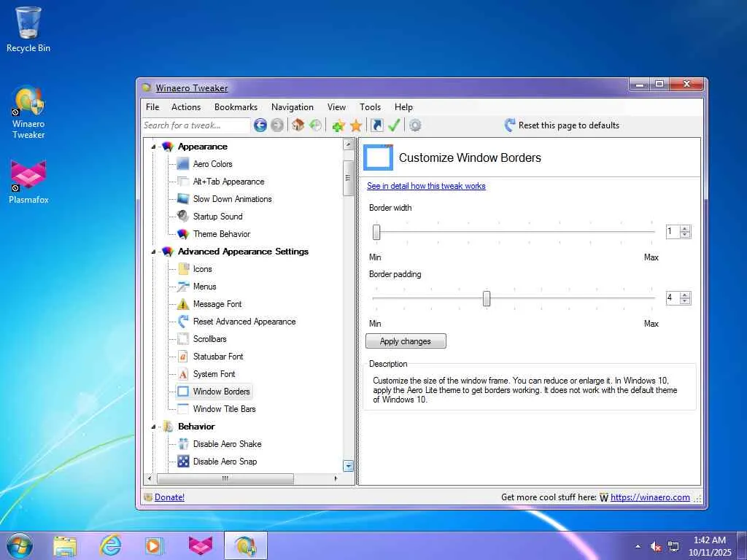The image size is (747, 560).
Task: Click the Border width value box
Action: point(673,232)
